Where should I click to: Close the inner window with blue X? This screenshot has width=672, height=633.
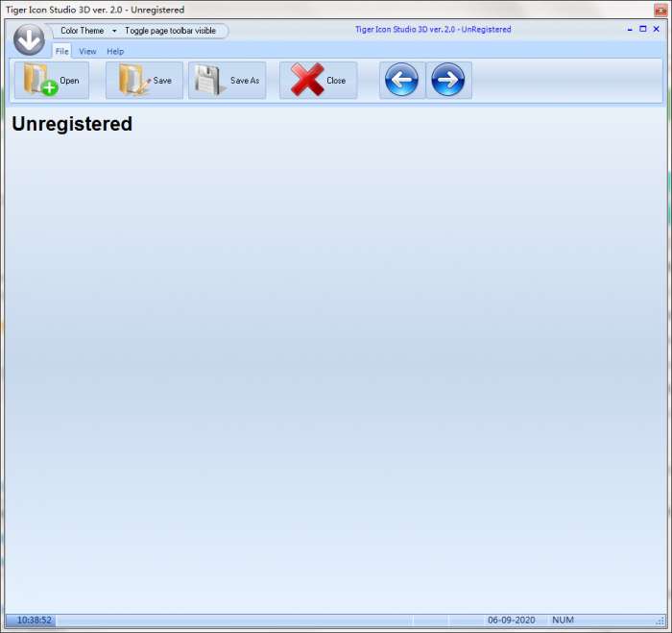tap(656, 29)
